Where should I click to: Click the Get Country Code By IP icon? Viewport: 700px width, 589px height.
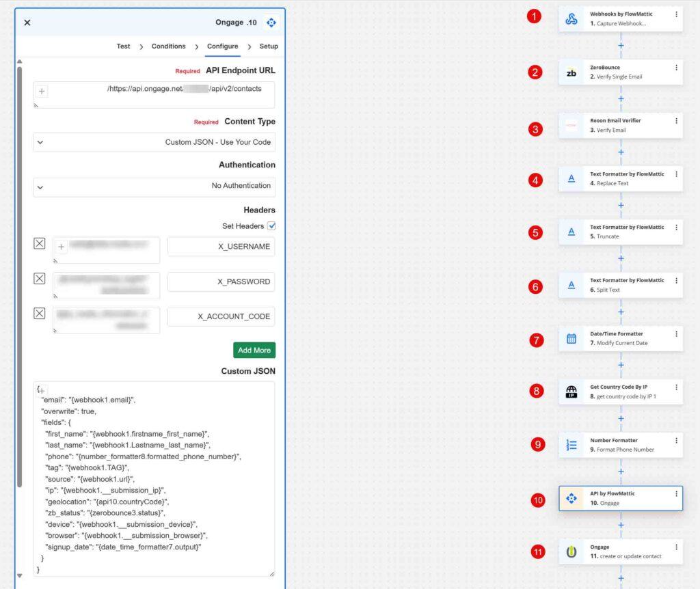pos(571,392)
